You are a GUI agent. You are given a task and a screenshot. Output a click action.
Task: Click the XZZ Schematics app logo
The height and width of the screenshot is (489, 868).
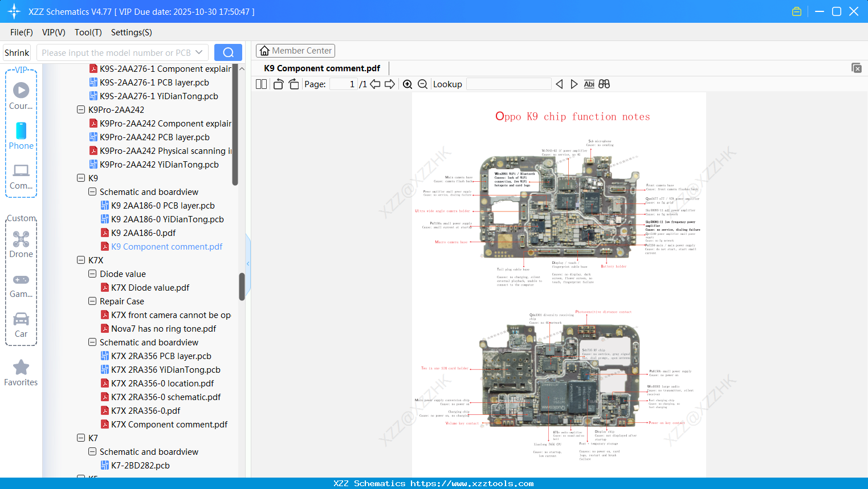(x=14, y=11)
